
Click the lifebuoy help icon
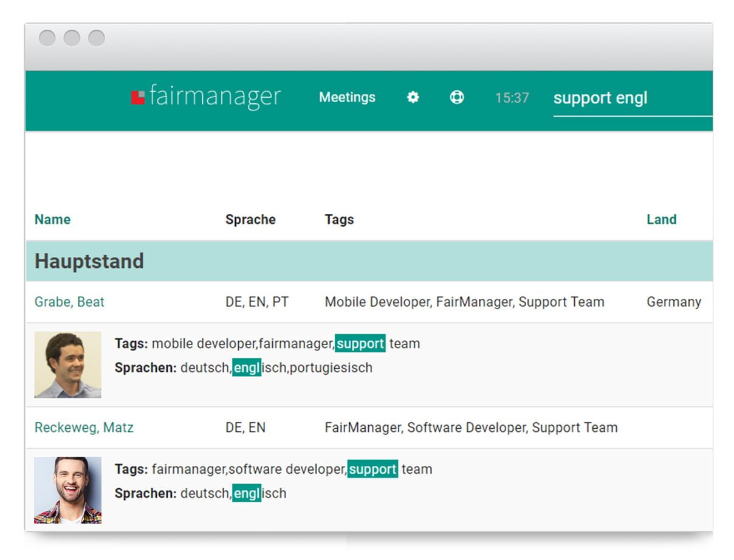pos(457,97)
